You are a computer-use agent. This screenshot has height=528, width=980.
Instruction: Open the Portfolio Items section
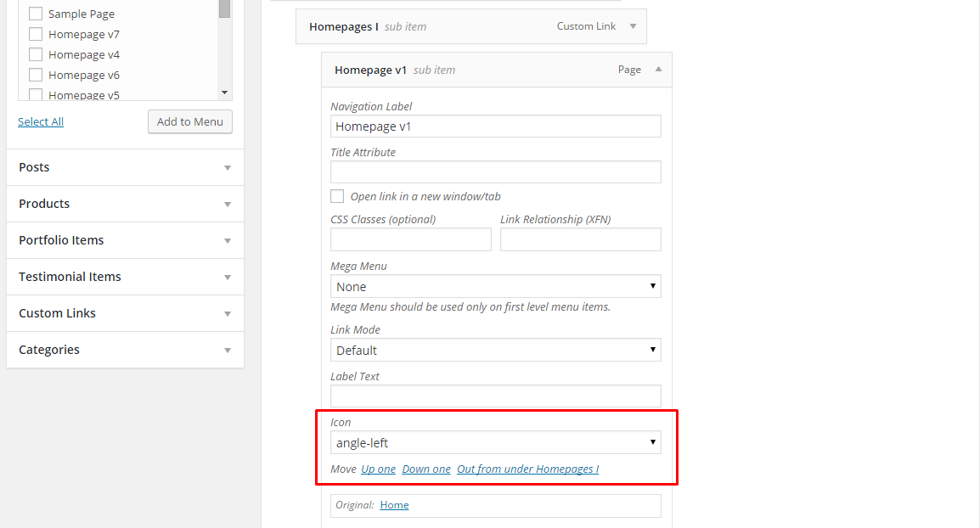[x=227, y=241]
